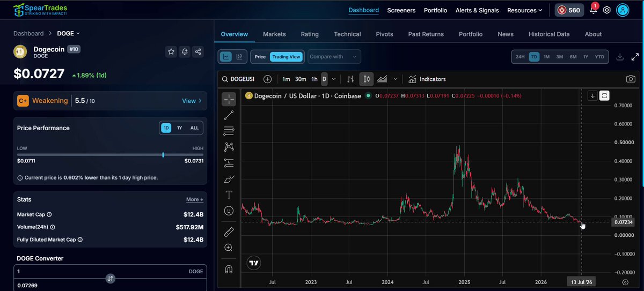
Task: Select the chart patterns tool
Action: (x=229, y=146)
